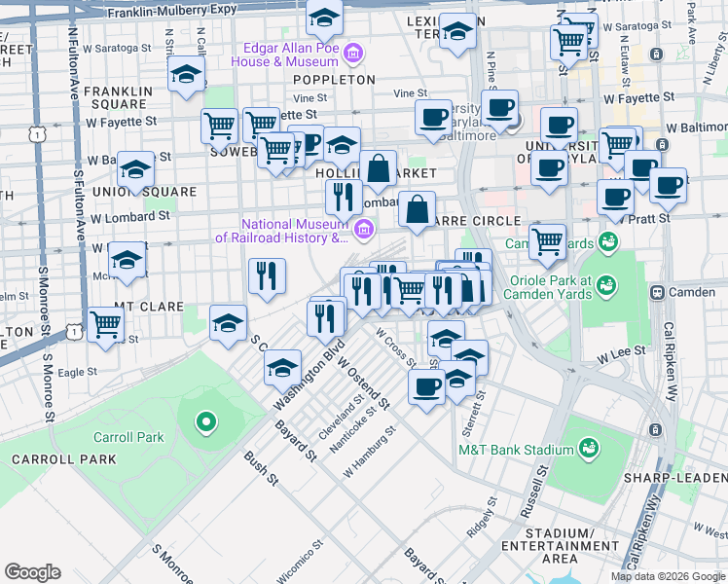The width and height of the screenshot is (728, 584).
Task: Select the SHARP-LEADEN neighborhood label
Action: coord(675,478)
